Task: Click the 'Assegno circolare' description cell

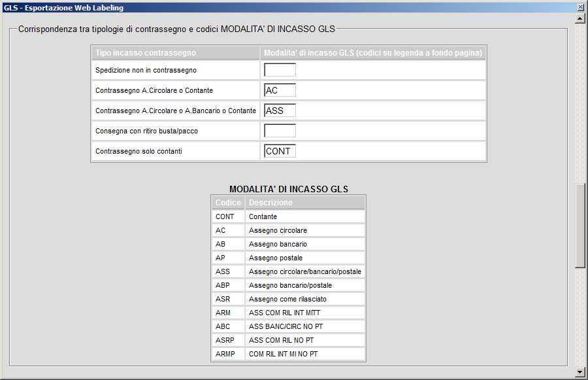Action: pyautogui.click(x=305, y=231)
